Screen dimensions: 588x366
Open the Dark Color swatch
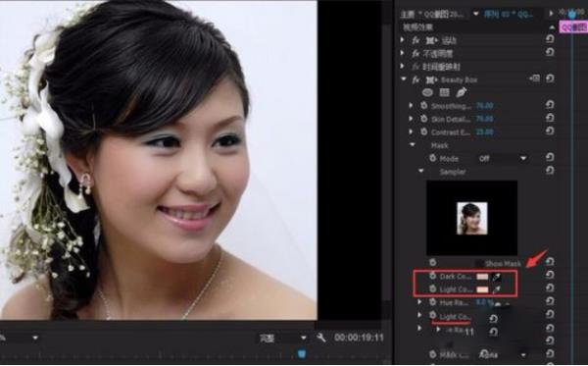click(x=482, y=277)
